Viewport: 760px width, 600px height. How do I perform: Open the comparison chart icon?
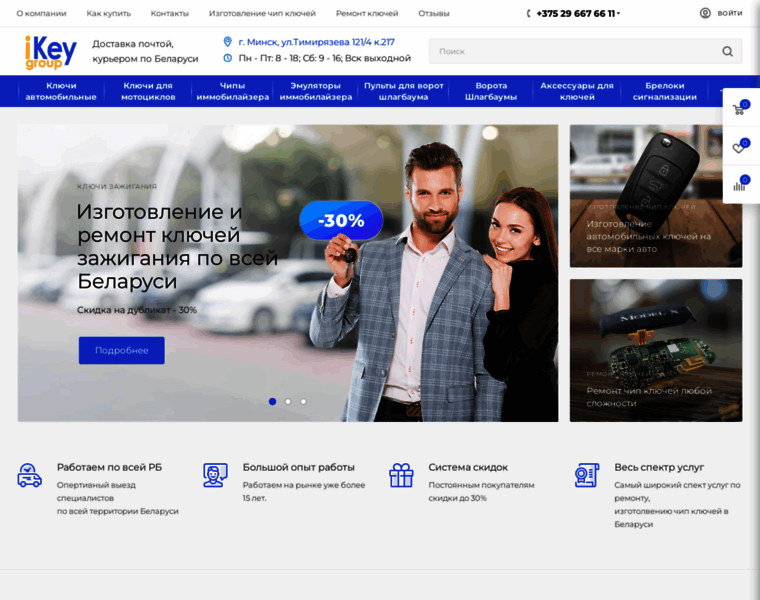[739, 184]
